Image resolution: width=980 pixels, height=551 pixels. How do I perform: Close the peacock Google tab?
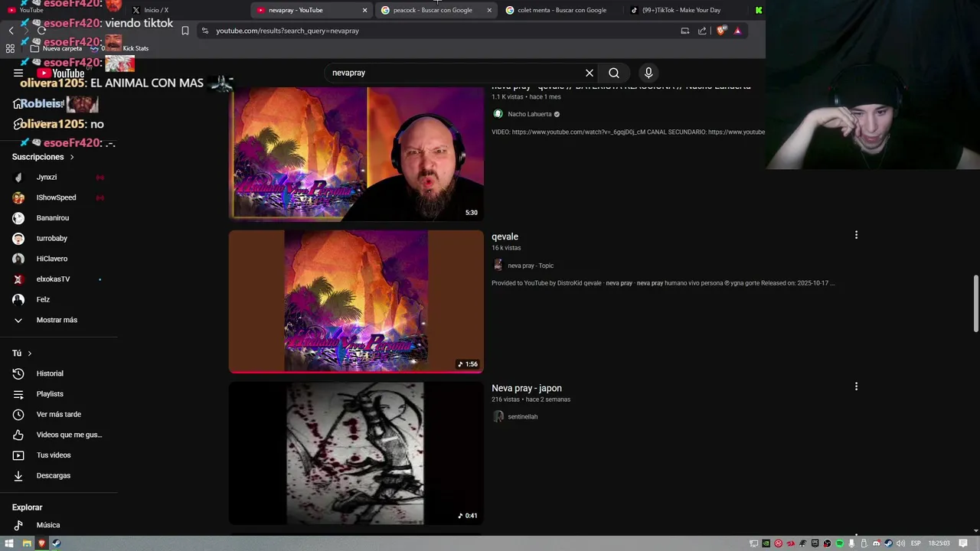(x=489, y=10)
